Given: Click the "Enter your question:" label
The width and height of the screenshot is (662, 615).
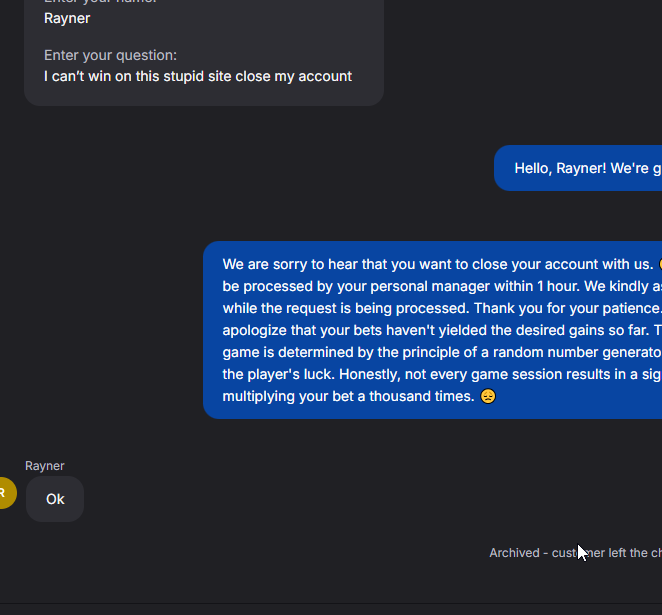Looking at the screenshot, I should click(110, 55).
